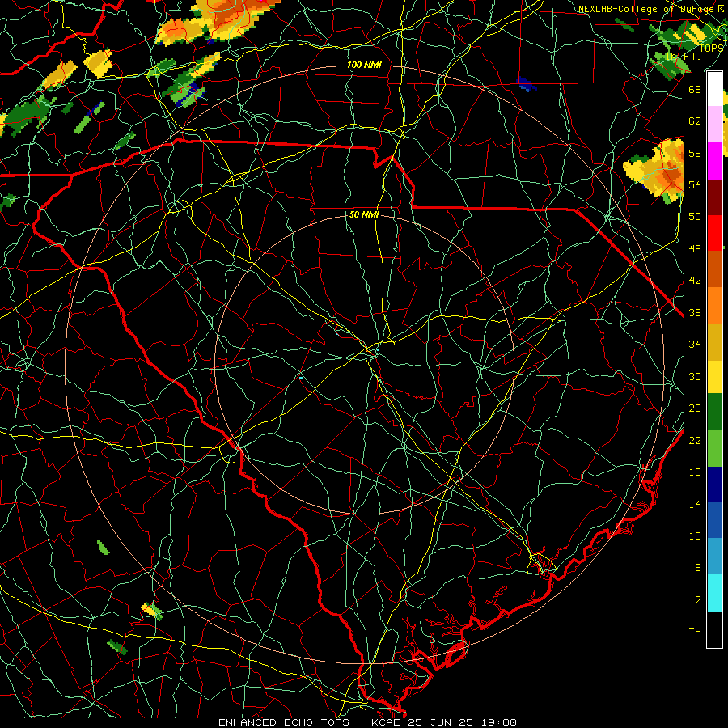Screen dimensions: 728x728
Task: Click the "TOPS" legend heading
Action: [711, 48]
